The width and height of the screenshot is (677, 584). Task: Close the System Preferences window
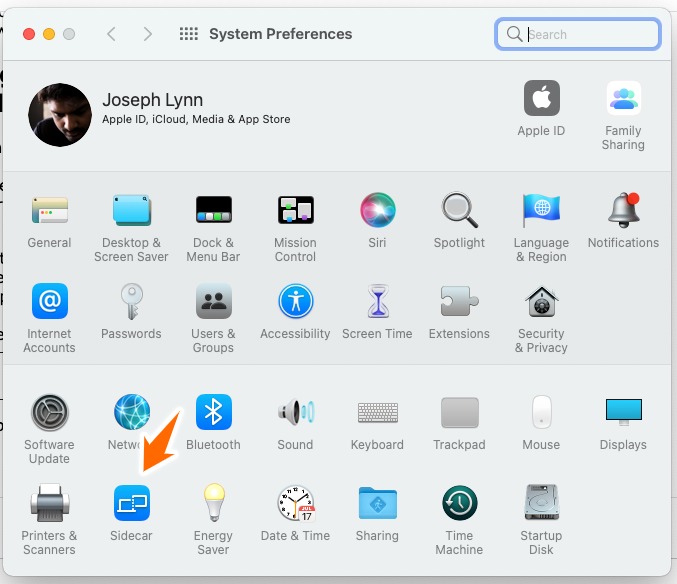click(x=29, y=34)
